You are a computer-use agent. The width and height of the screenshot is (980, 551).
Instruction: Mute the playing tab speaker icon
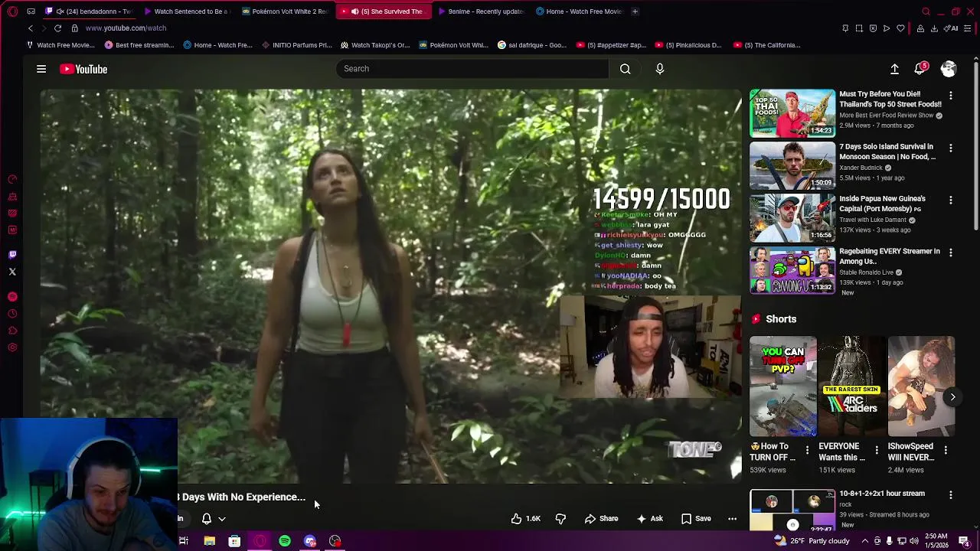coord(354,11)
